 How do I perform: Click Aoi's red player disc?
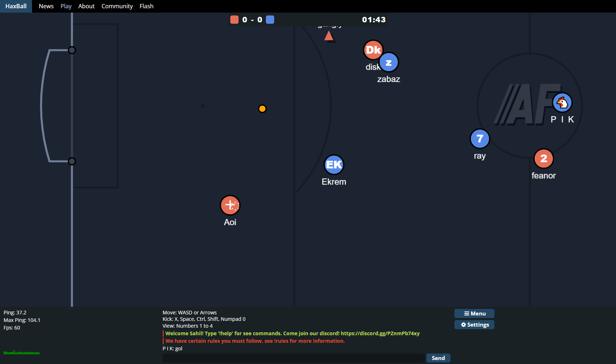coord(230,205)
